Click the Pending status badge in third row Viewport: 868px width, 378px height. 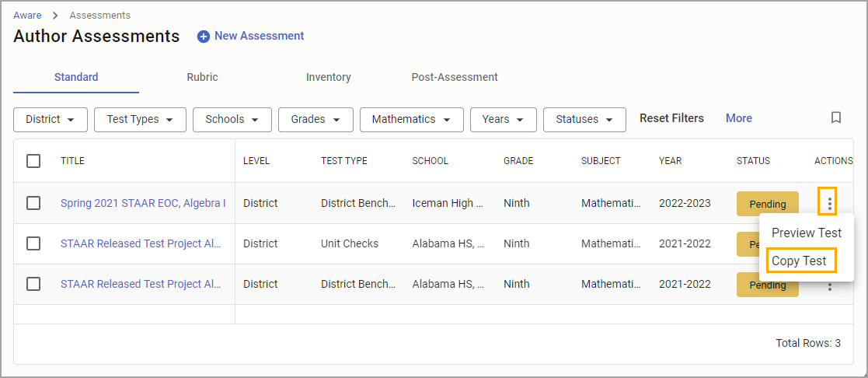[767, 285]
